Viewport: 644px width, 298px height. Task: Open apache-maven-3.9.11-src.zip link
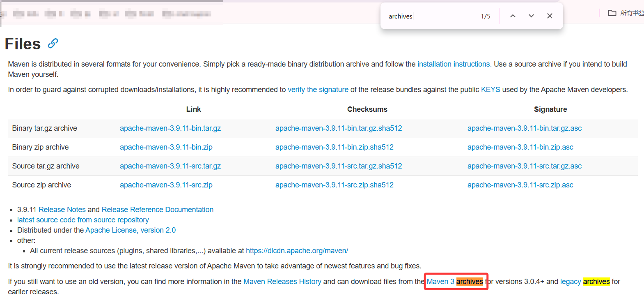(166, 185)
